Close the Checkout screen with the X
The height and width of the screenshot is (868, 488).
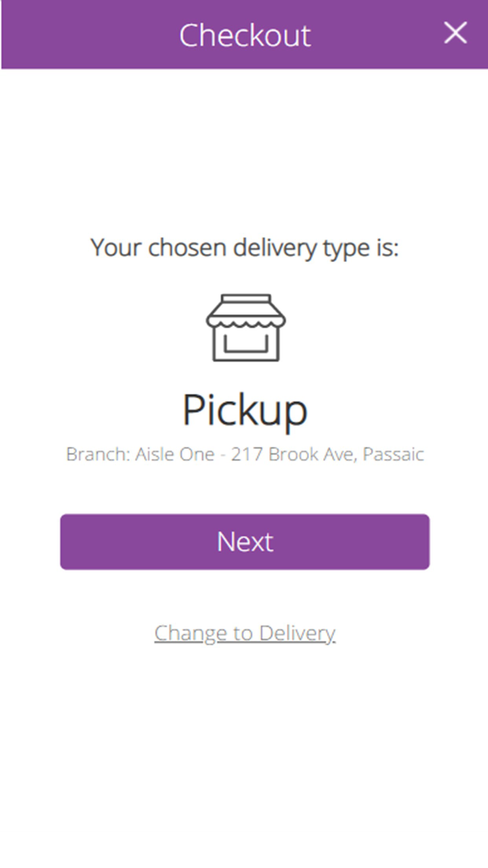tap(455, 33)
